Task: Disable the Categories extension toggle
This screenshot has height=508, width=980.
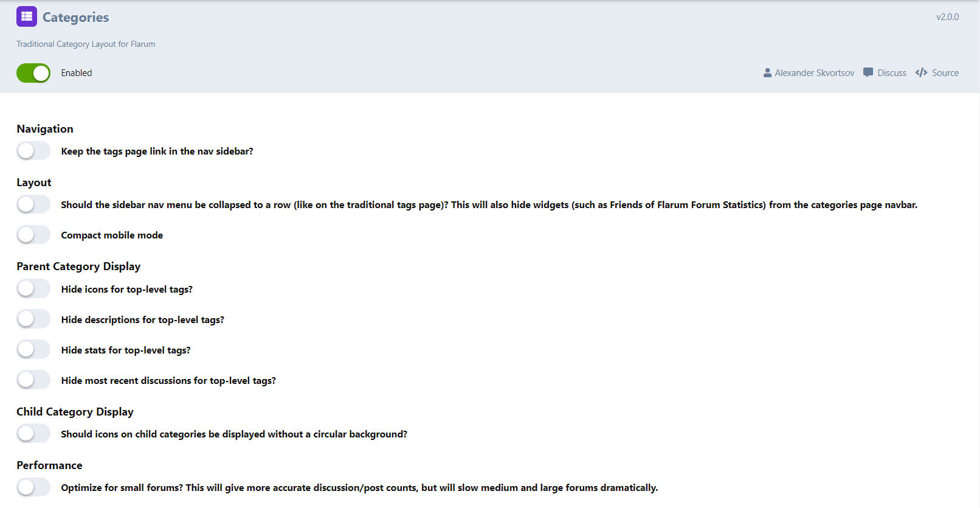Action: (33, 73)
